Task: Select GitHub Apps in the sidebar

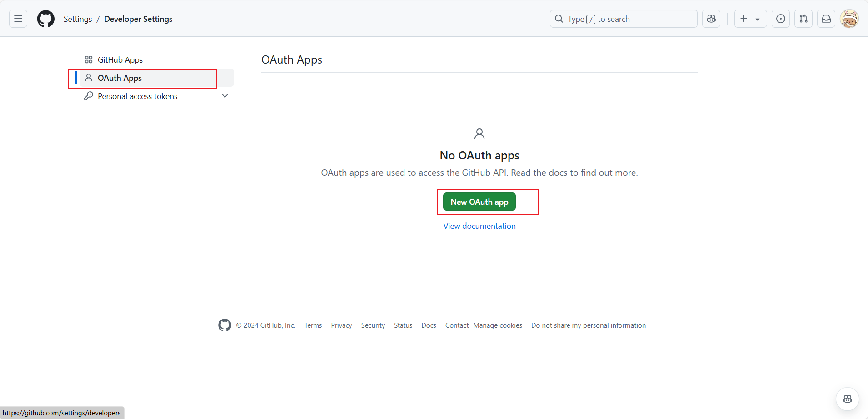Action: pyautogui.click(x=157, y=59)
